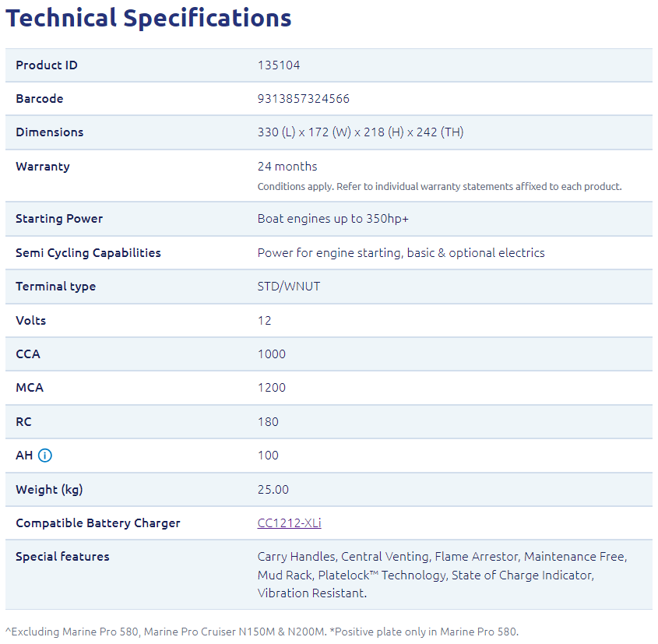The image size is (658, 644).
Task: Click the Marine Pro 580 footnote
Action: pos(262,632)
